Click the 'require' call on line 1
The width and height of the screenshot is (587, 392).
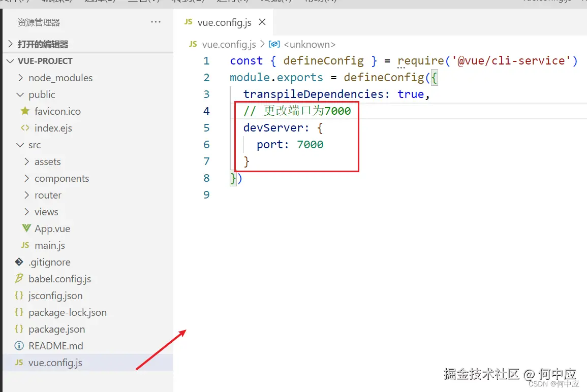pos(420,61)
